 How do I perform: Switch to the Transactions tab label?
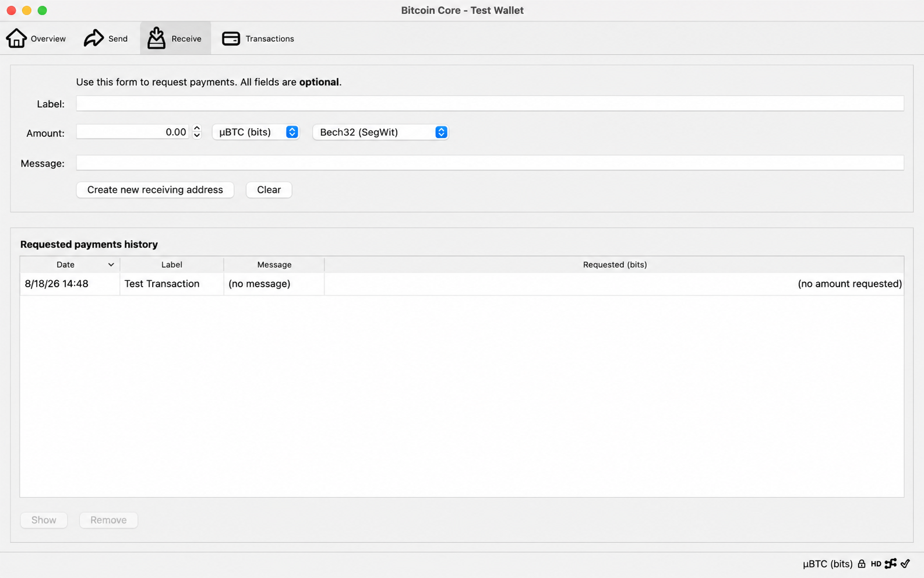click(x=270, y=38)
